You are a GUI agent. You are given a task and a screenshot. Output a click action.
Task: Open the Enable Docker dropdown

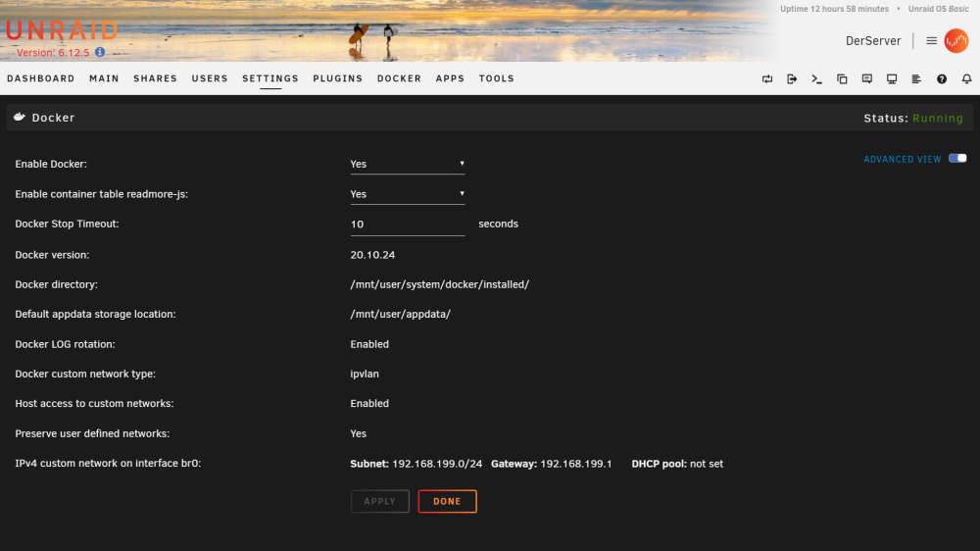(408, 164)
